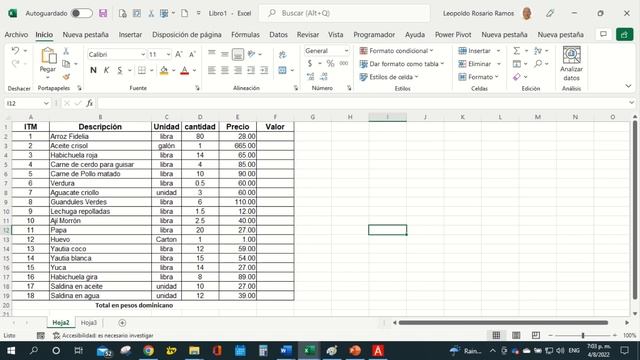Click the Cut scissors icon
Image resolution: width=640 pixels, height=360 pixels.
pyautogui.click(x=66, y=51)
